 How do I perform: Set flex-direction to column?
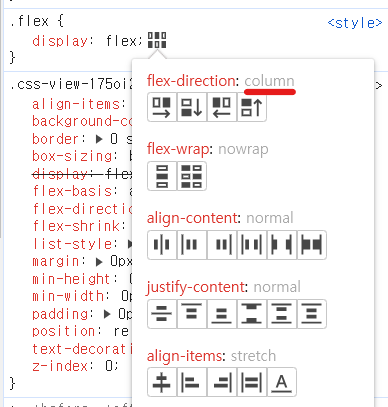coord(192,107)
